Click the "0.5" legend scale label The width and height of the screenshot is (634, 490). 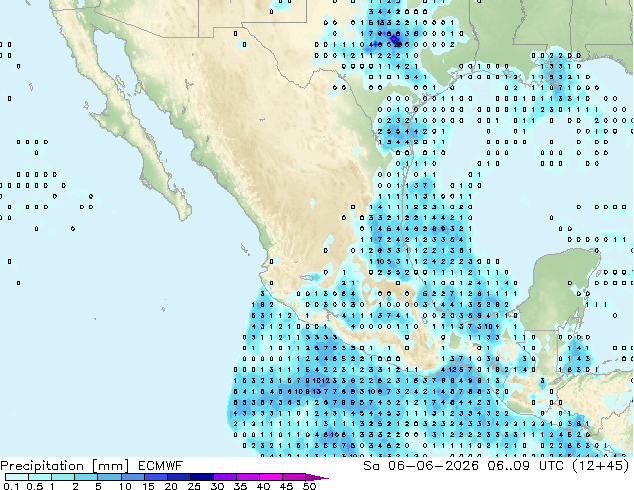(x=35, y=486)
